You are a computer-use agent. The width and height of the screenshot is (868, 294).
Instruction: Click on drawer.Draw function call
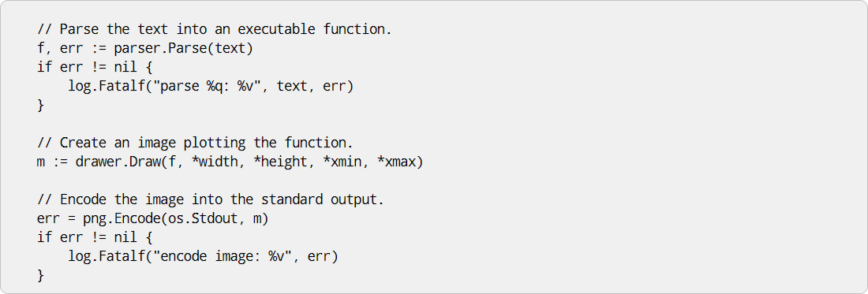tap(249, 162)
